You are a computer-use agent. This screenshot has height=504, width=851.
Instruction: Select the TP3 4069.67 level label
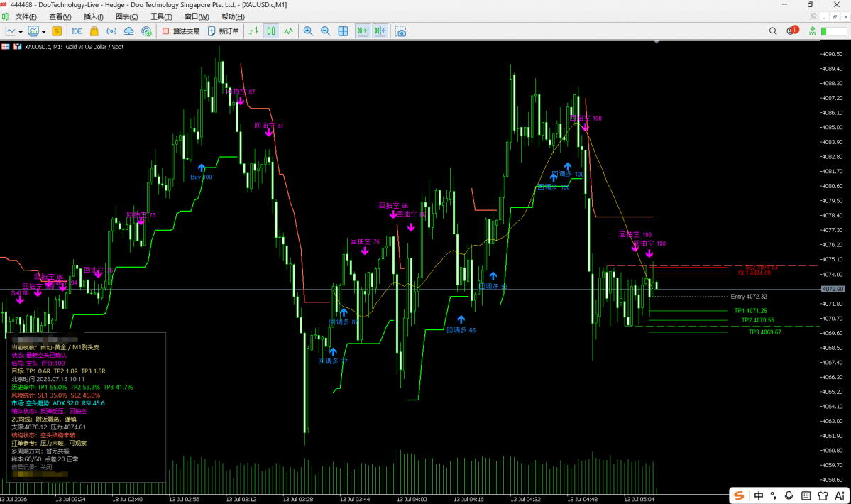[x=764, y=332]
